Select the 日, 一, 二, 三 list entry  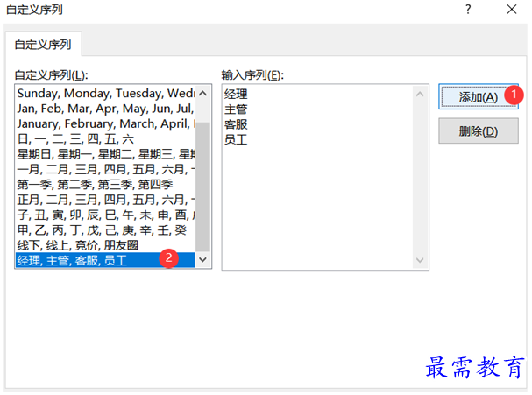[105, 139]
